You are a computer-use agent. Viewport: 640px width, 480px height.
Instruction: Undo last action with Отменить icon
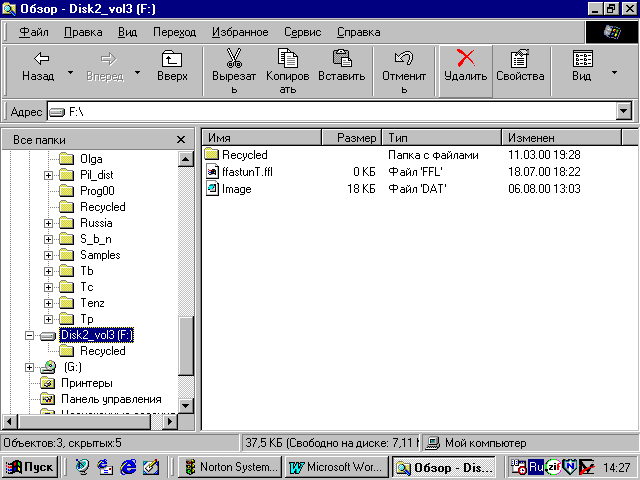tap(404, 58)
